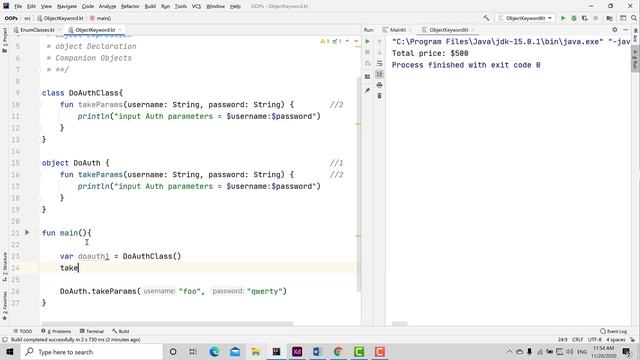Click the DoAuth.takeParams code line
This screenshot has width=640, height=360.
(173, 291)
